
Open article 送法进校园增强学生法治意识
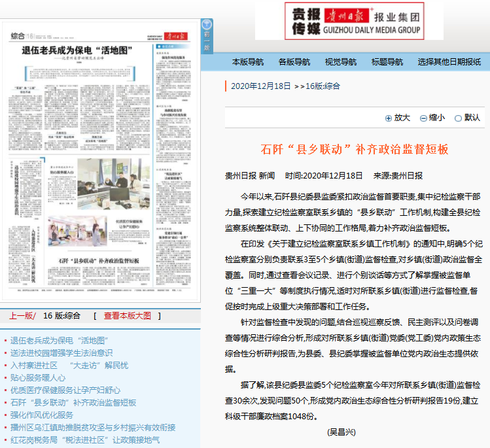pos(61,353)
